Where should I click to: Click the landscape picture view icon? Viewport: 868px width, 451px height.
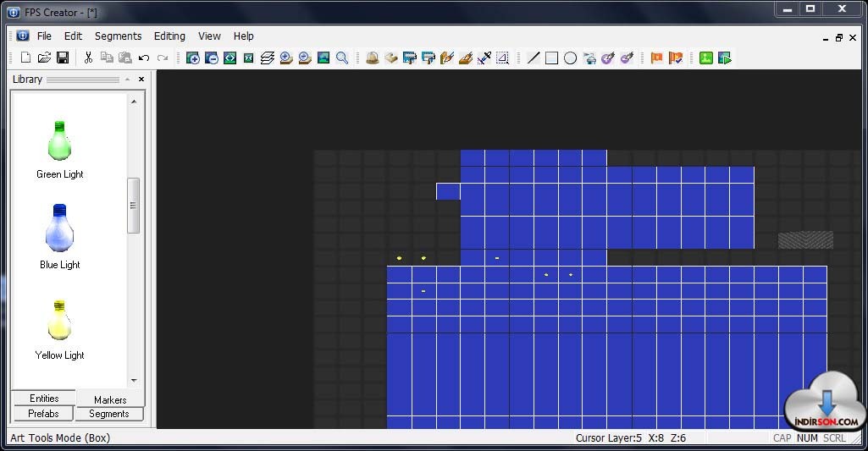coord(323,58)
